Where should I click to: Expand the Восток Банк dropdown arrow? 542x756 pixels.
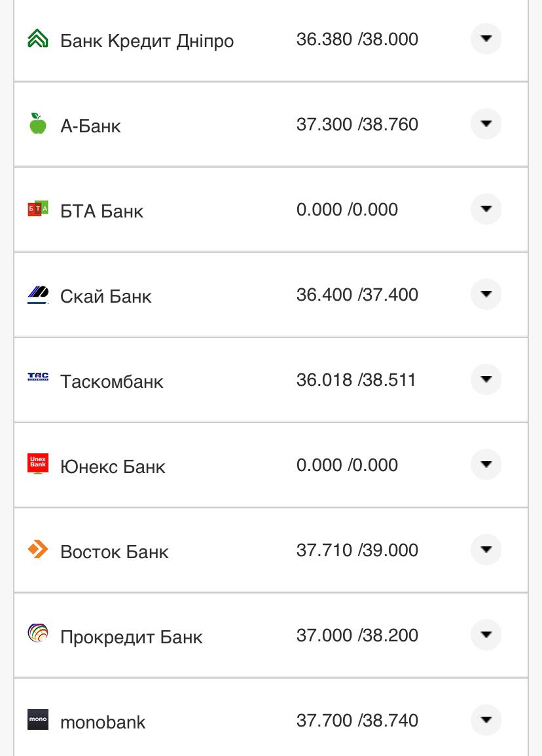click(486, 550)
